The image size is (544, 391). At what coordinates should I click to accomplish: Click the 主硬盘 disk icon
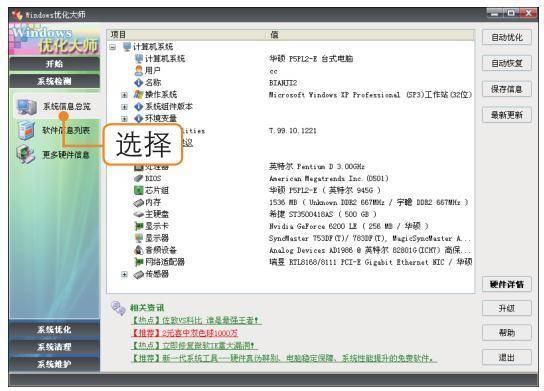(139, 214)
